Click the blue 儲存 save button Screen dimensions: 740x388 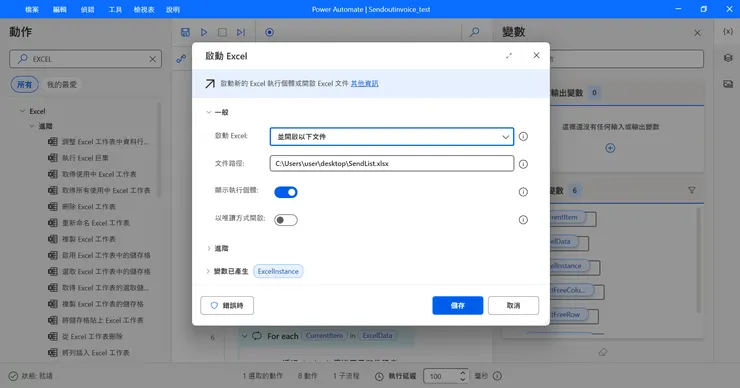coord(457,305)
